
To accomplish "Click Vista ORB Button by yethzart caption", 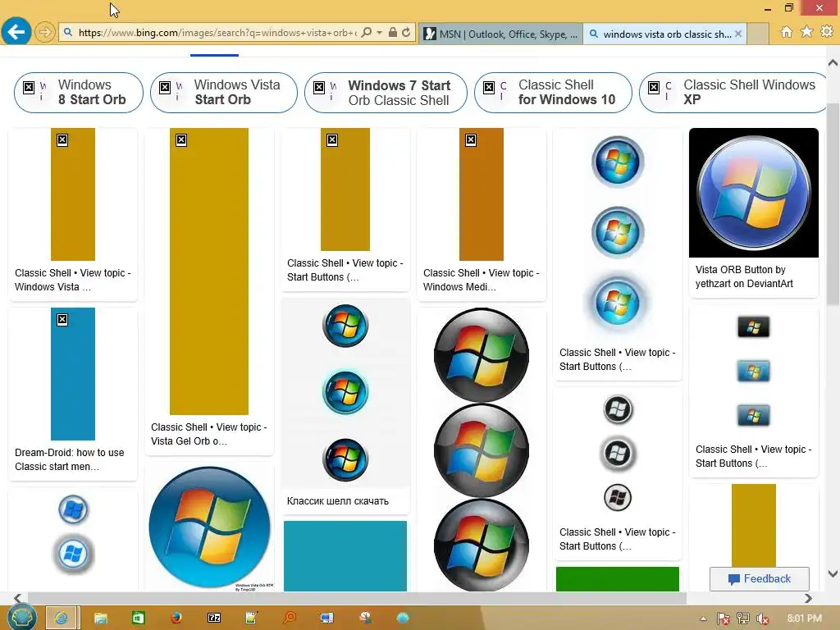I will [744, 276].
